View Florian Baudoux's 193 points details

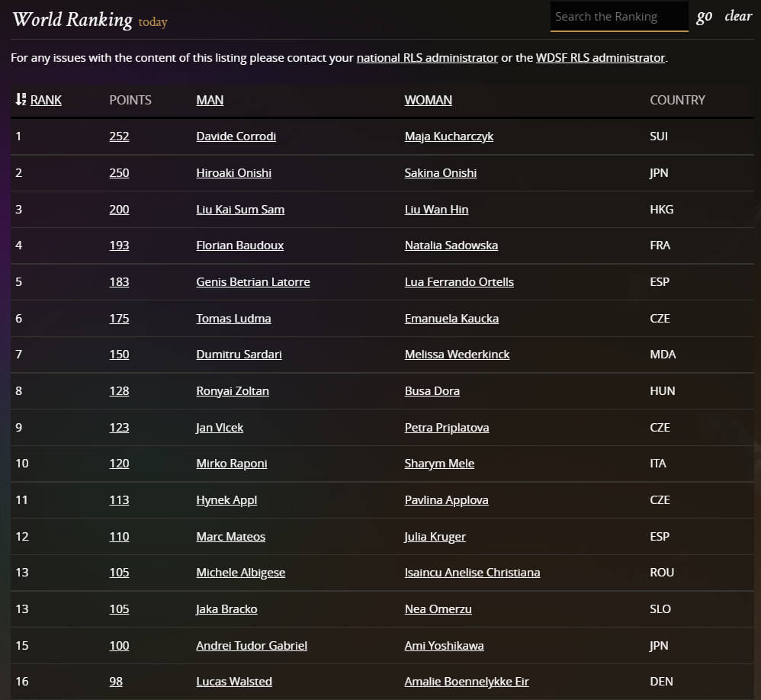[119, 246]
